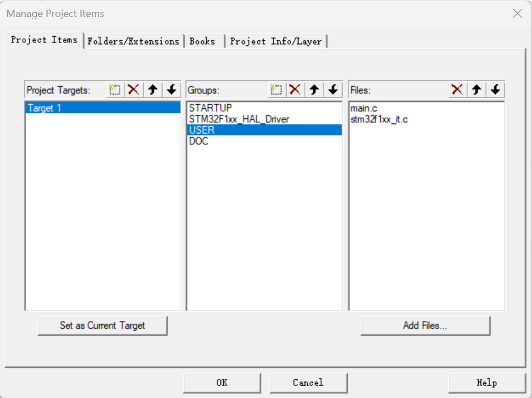Open the Project Info/Layer tab
This screenshot has height=398, width=532.
(x=276, y=41)
